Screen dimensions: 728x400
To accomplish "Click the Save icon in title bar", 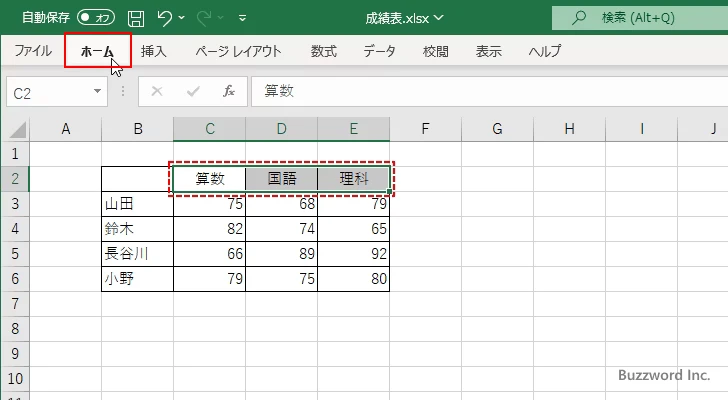I will (x=136, y=18).
